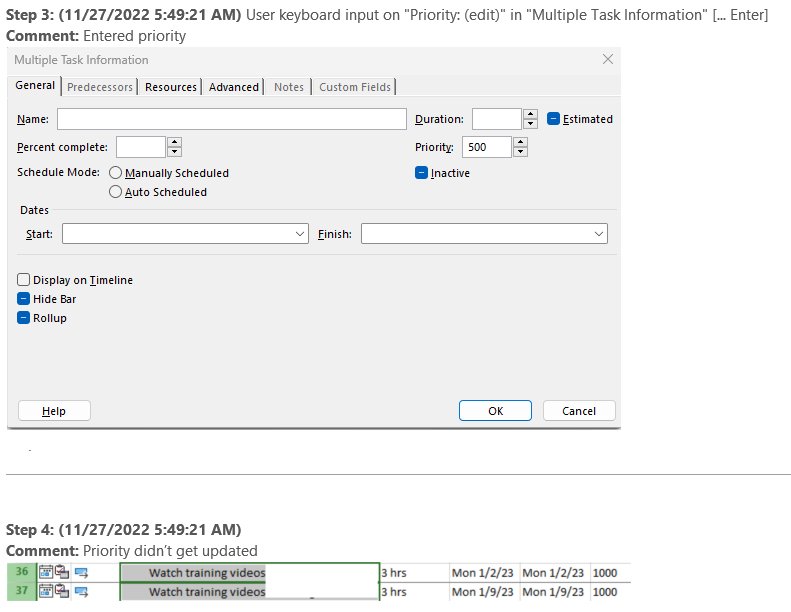Confirm the dialog with OK

pyautogui.click(x=495, y=411)
